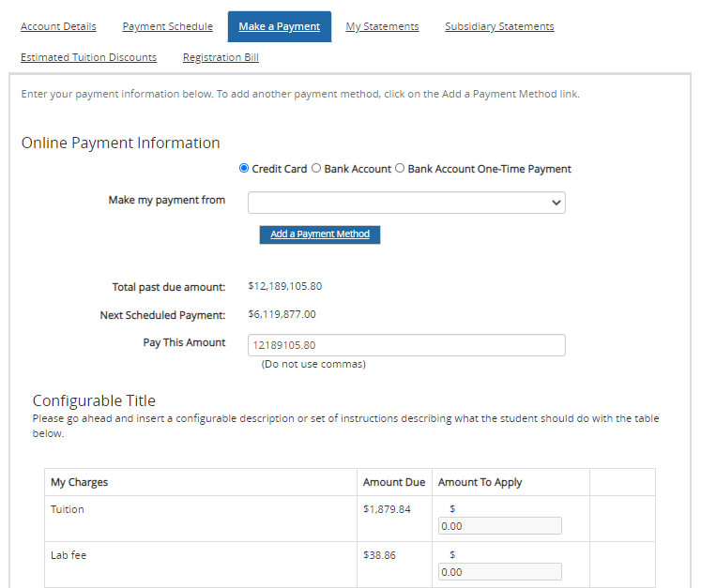Click the Amount Due column header
The height and width of the screenshot is (588, 701).
click(x=393, y=482)
